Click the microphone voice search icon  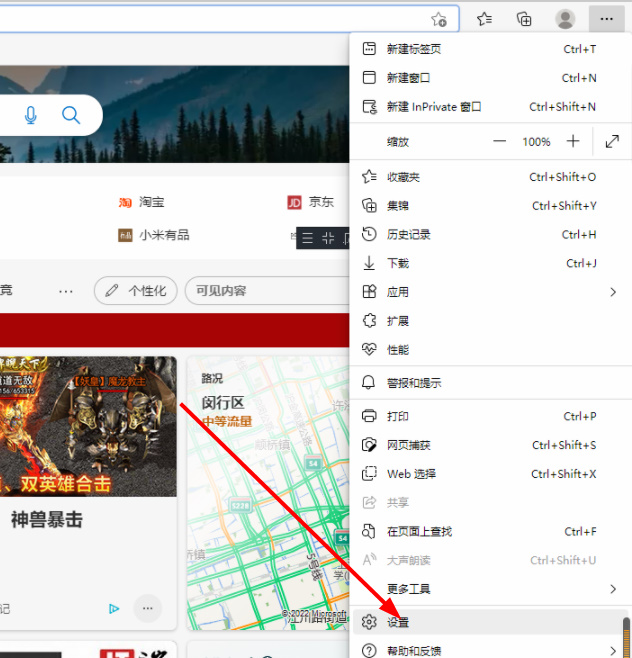[30, 115]
